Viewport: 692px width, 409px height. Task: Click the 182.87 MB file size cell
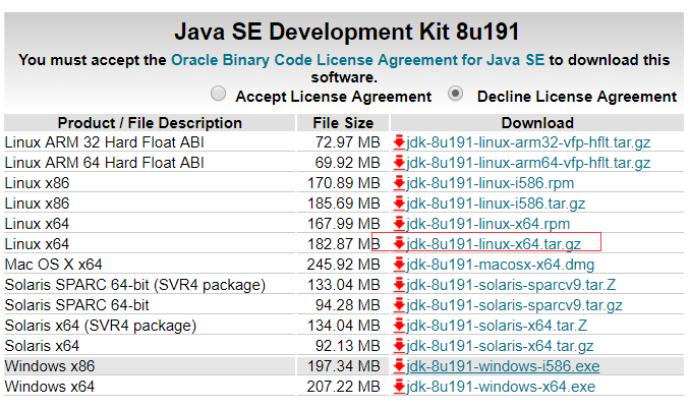pos(344,244)
